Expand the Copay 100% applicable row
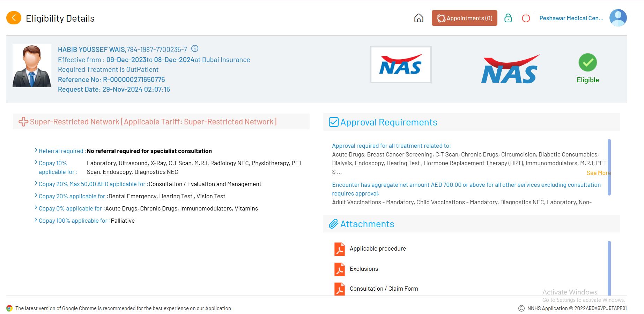The width and height of the screenshot is (644, 314). (x=36, y=220)
